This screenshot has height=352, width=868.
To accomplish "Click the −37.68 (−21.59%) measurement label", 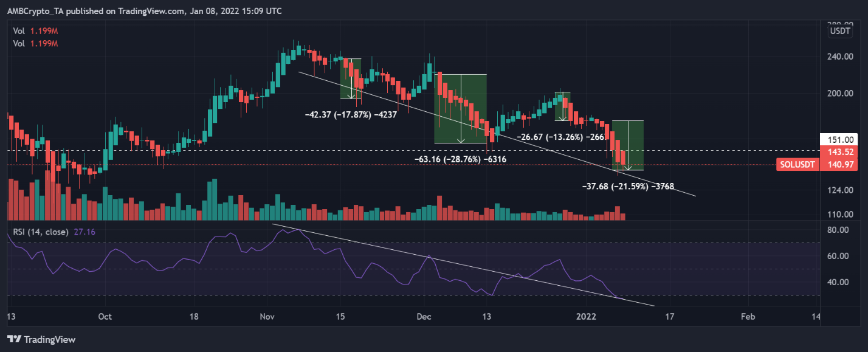I will click(x=628, y=186).
